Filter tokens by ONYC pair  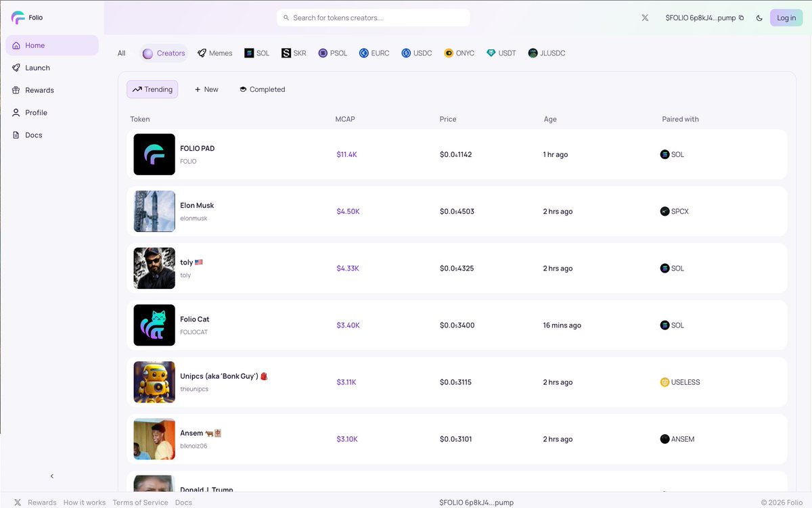459,53
